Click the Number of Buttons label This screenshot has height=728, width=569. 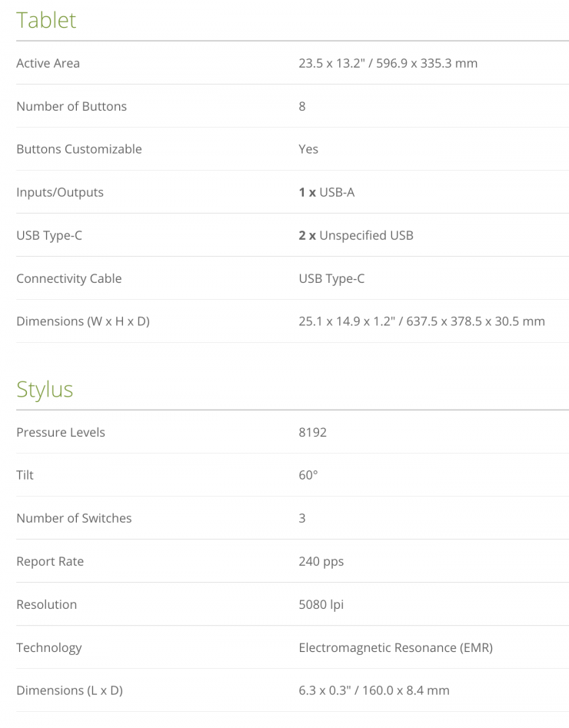point(72,106)
